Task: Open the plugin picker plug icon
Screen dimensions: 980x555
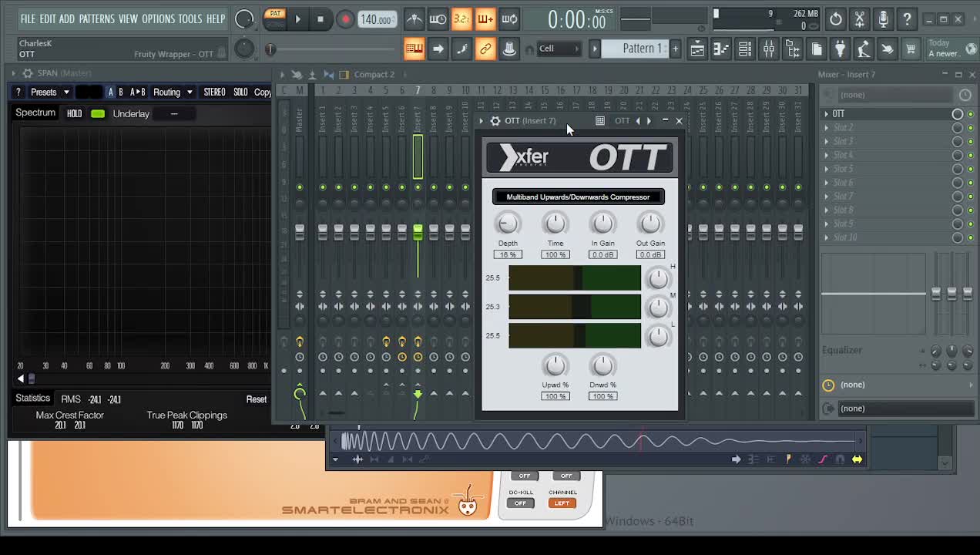Action: 841,49
